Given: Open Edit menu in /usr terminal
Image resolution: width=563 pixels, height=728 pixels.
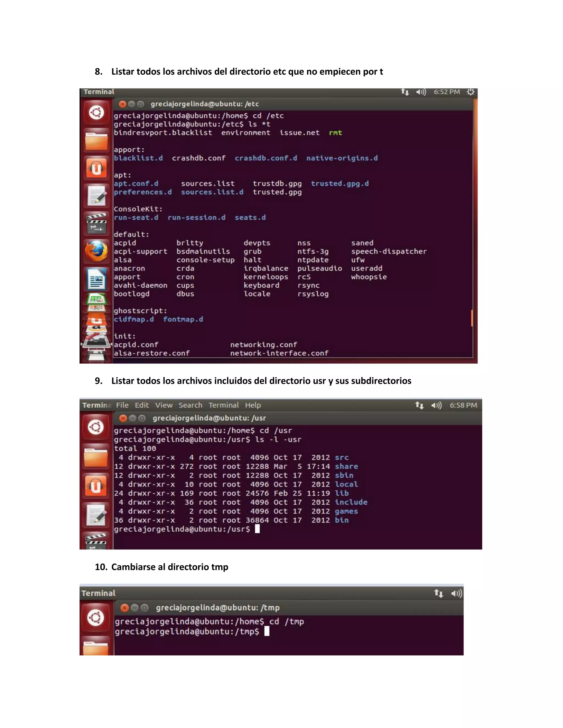Looking at the screenshot, I should [x=142, y=405].
